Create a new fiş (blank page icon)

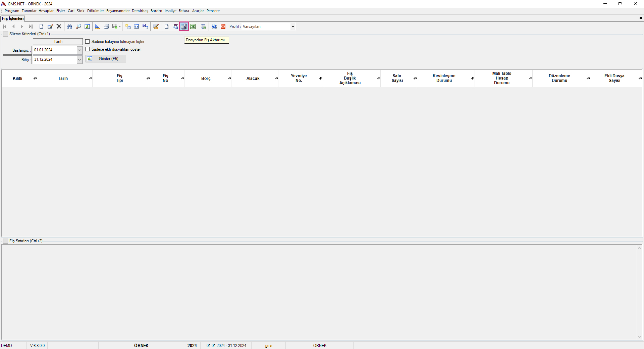coord(41,27)
